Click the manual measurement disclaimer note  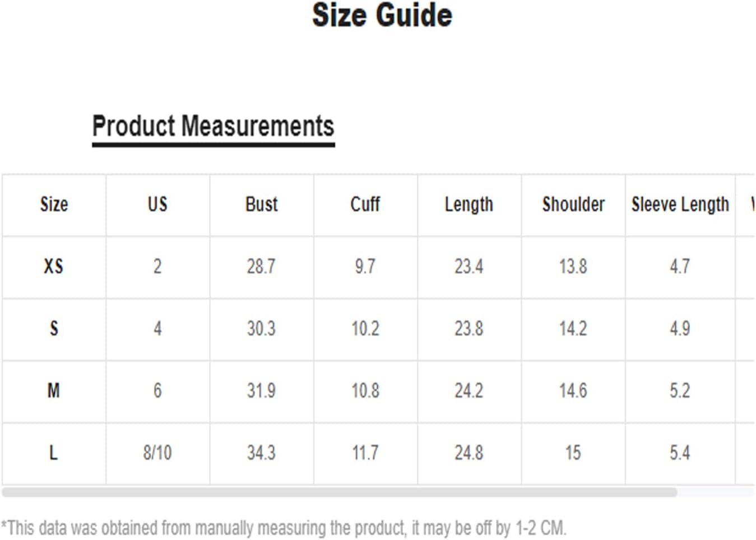[x=284, y=528]
